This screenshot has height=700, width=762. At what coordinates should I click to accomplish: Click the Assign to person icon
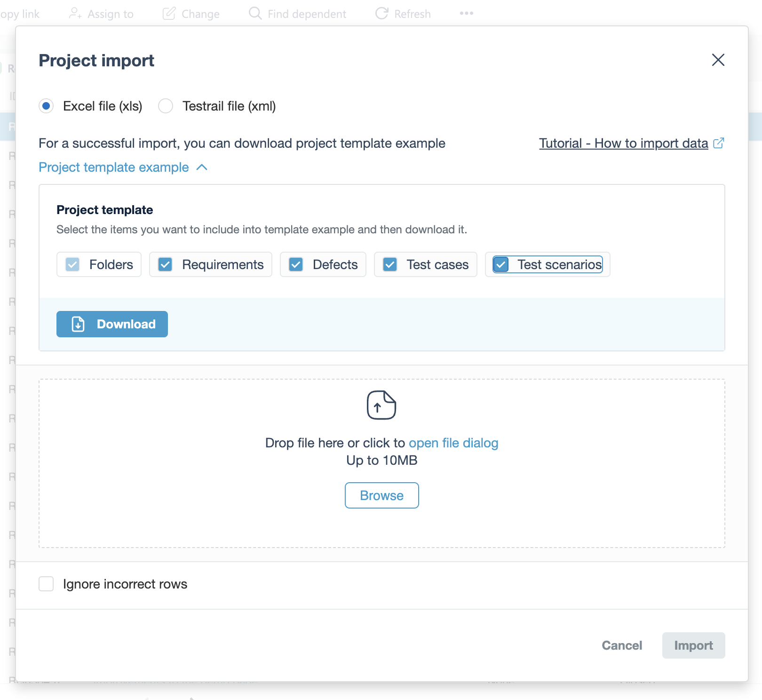point(75,14)
